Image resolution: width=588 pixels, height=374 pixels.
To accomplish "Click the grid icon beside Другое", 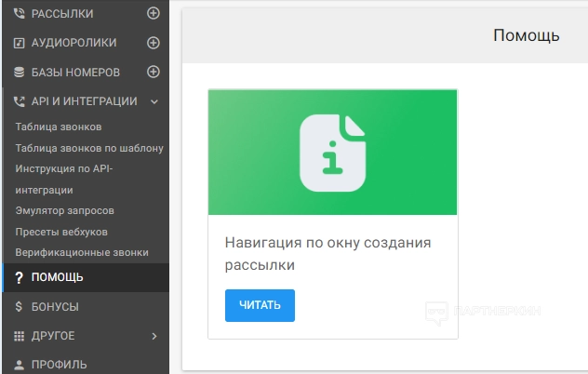I will (x=19, y=336).
